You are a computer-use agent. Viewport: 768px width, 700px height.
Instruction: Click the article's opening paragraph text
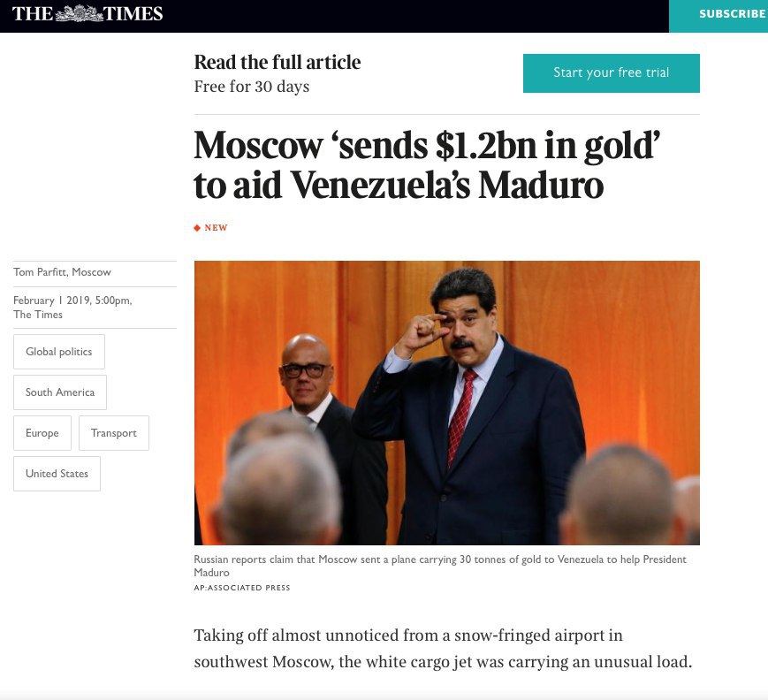click(443, 648)
